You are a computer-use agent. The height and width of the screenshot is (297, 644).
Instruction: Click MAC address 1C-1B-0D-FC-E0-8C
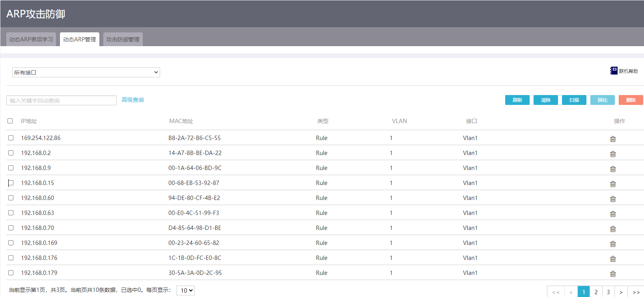pos(195,258)
